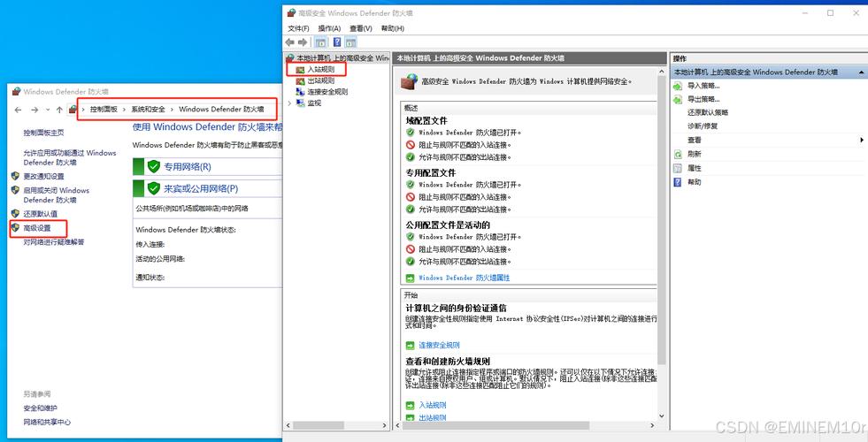Open the Windows Defender 防火墙属性 link
Image resolution: width=868 pixels, height=442 pixels.
pos(464,278)
